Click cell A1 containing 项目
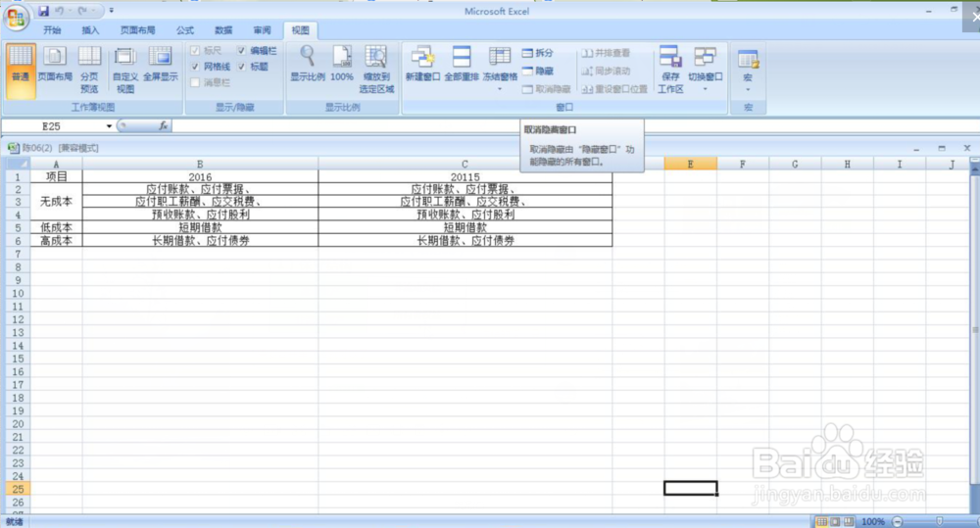Screen dimensions: 980x528 [56, 177]
